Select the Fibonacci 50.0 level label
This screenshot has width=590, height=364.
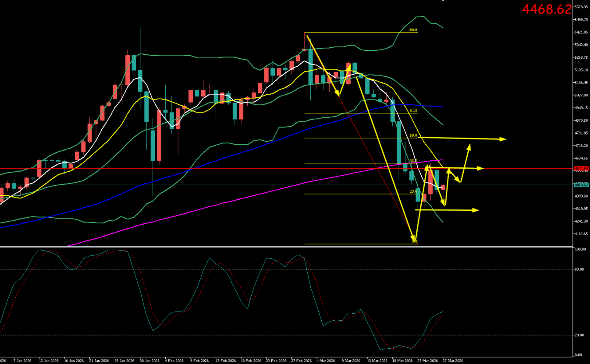point(413,136)
